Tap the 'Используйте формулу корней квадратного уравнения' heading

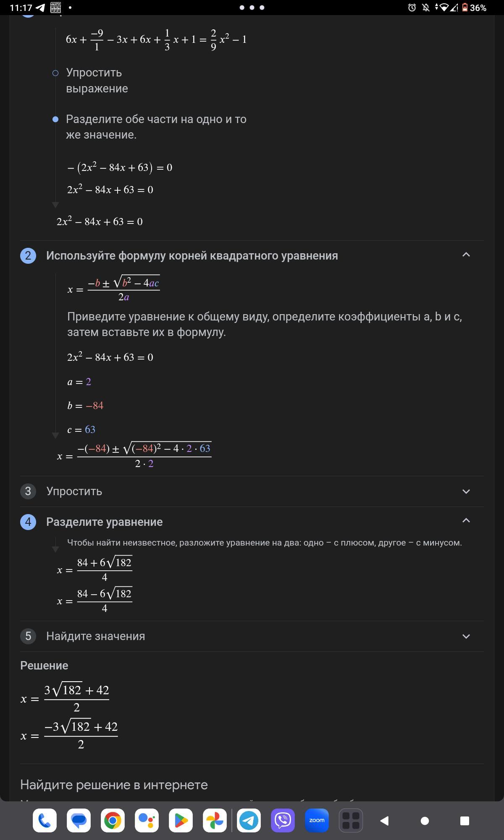[x=192, y=256]
